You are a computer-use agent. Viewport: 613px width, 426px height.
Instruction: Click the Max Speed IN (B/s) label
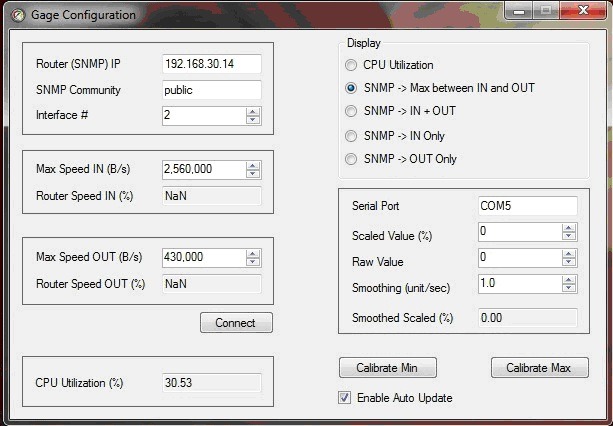(83, 169)
